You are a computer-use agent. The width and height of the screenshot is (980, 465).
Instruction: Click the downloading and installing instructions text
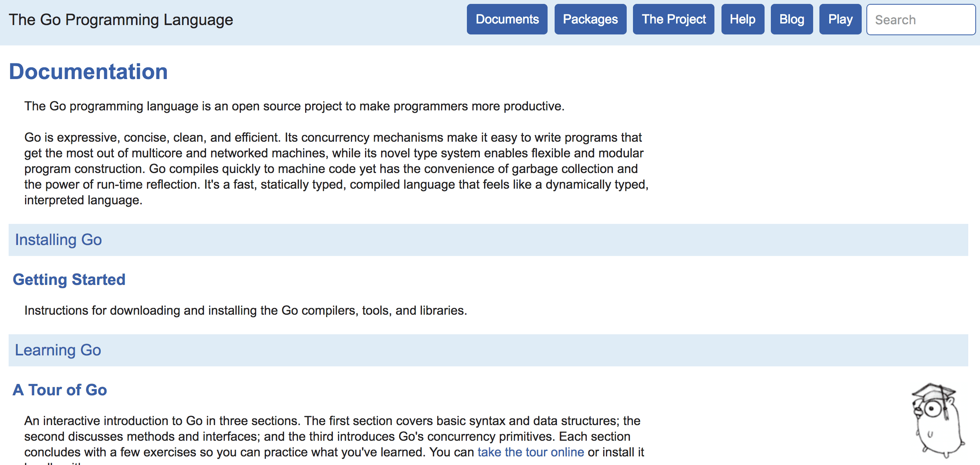pos(245,310)
